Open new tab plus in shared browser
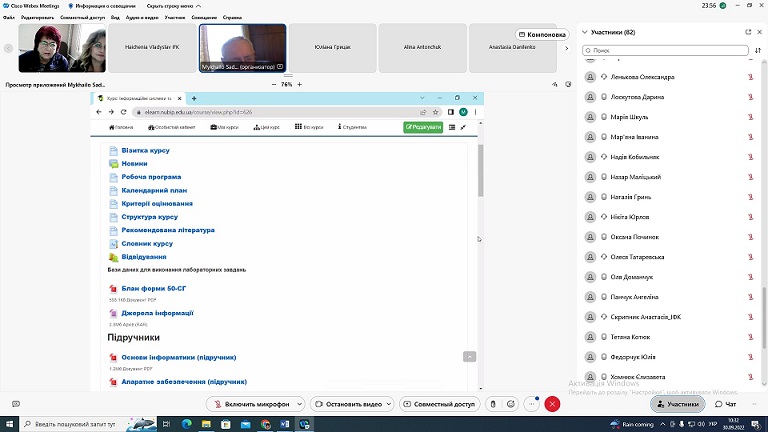The image size is (768, 432). [194, 98]
